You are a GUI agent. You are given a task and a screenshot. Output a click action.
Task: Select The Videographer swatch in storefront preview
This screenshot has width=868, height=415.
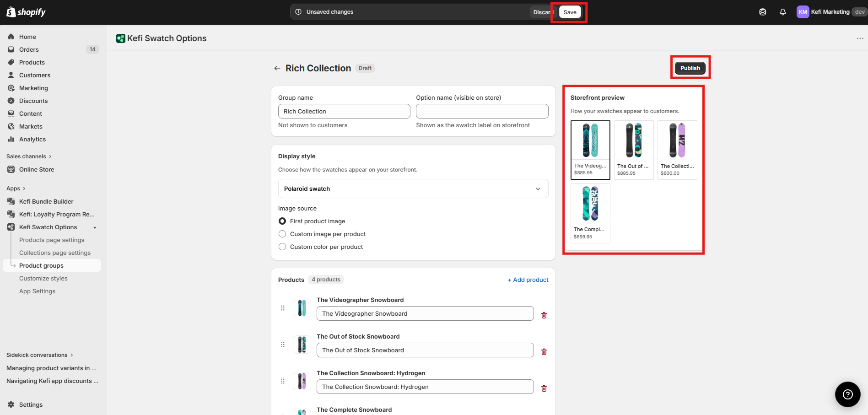coord(590,150)
